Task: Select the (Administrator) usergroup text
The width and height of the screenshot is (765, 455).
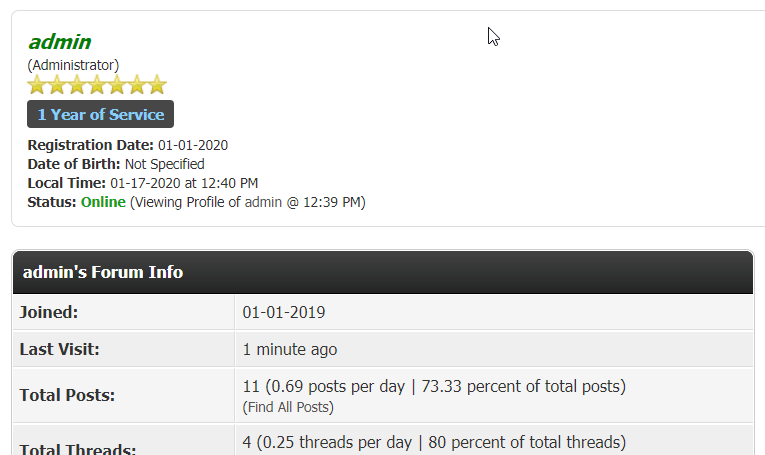Action: pyautogui.click(x=73, y=65)
